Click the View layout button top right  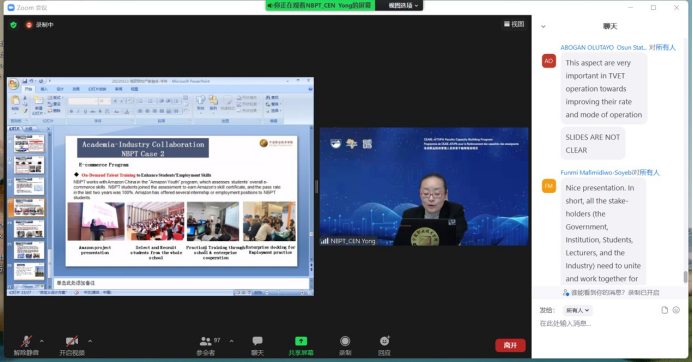coord(514,24)
